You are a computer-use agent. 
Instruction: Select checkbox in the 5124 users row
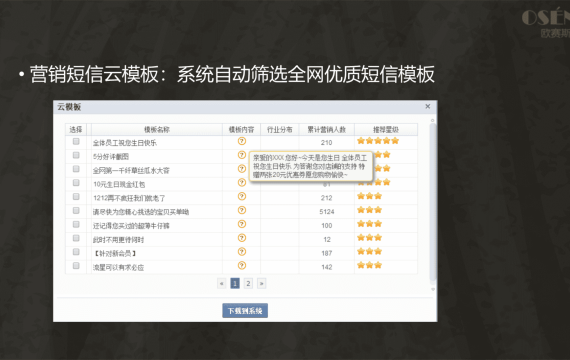pos(76,210)
